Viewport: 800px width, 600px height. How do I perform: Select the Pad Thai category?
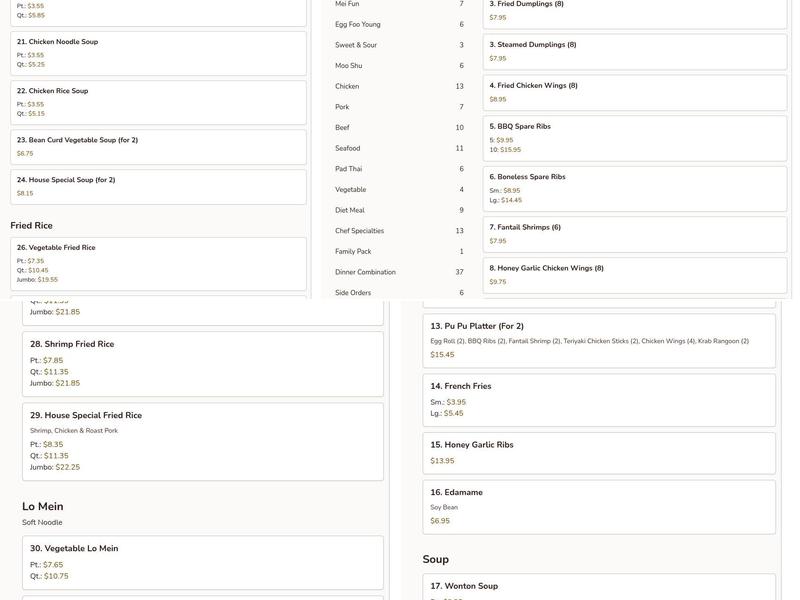click(349, 169)
